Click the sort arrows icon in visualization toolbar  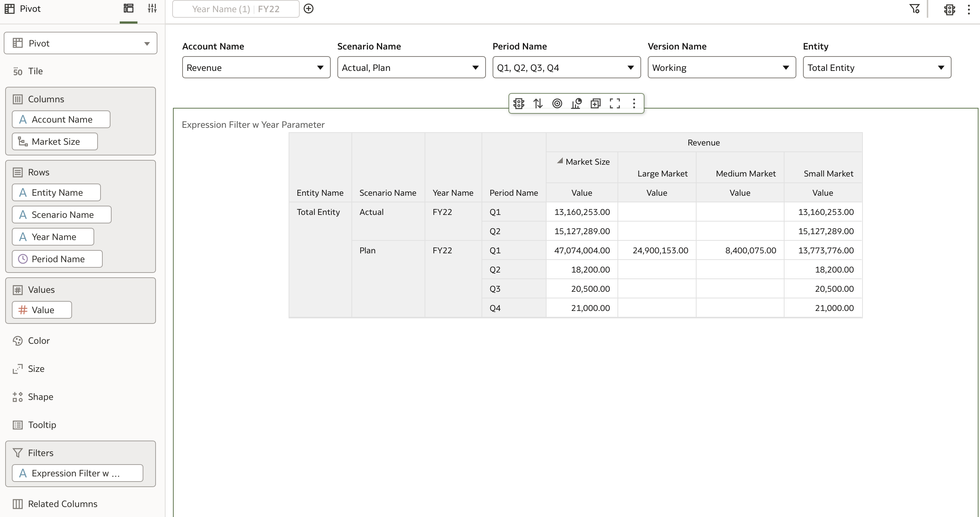coord(538,103)
